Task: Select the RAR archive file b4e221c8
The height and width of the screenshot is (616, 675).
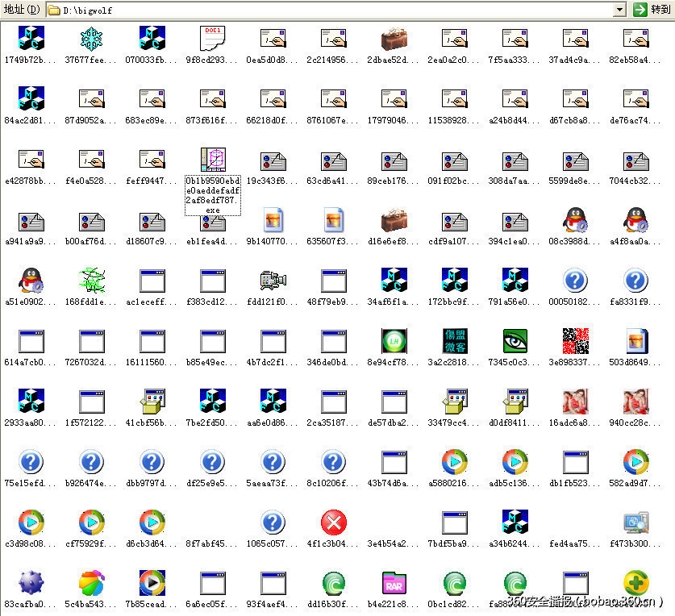Action: (x=394, y=582)
